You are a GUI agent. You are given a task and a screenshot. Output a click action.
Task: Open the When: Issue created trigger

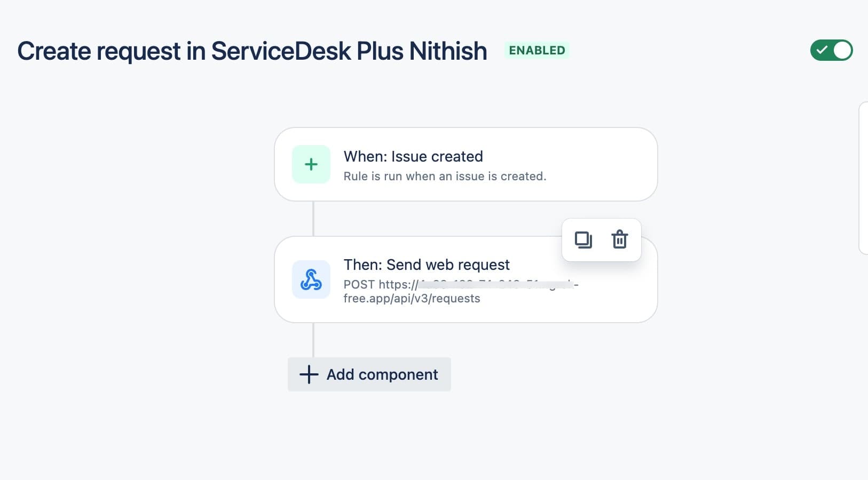[413, 156]
